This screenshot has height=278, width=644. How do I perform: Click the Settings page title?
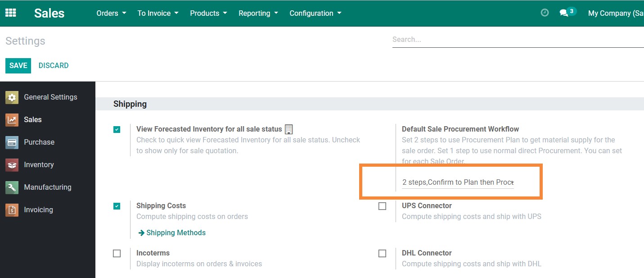pyautogui.click(x=25, y=41)
